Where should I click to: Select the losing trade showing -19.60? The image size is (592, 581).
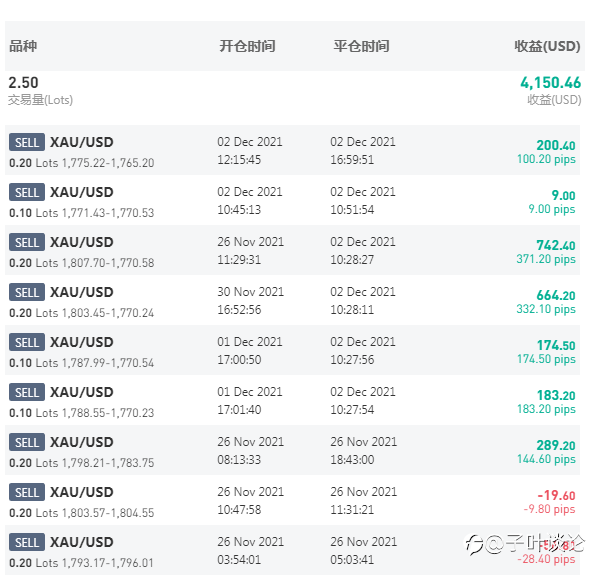[293, 500]
